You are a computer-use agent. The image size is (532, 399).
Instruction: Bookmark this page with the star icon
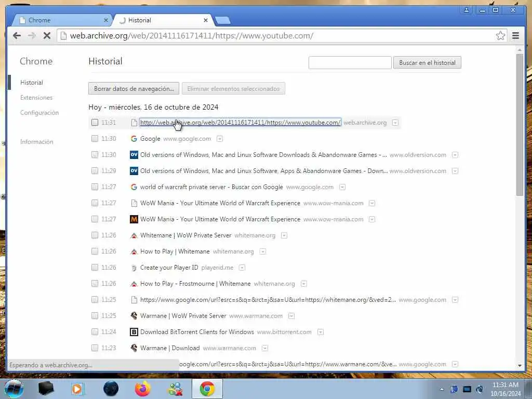point(500,36)
